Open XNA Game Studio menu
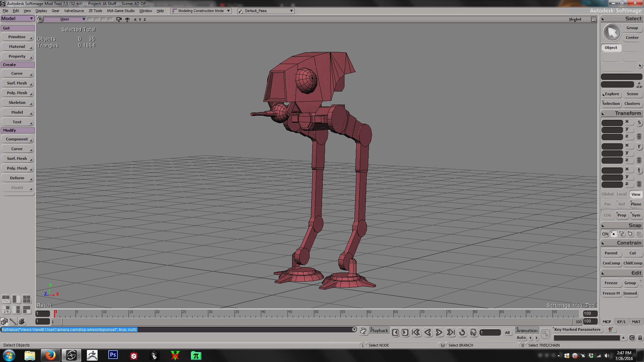This screenshot has width=644, height=362. (x=120, y=11)
